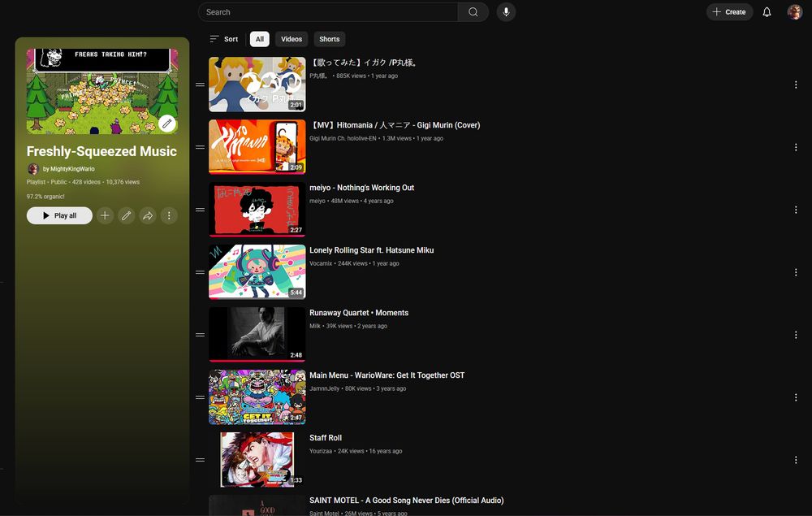Open playlist more options menu

coord(169,215)
